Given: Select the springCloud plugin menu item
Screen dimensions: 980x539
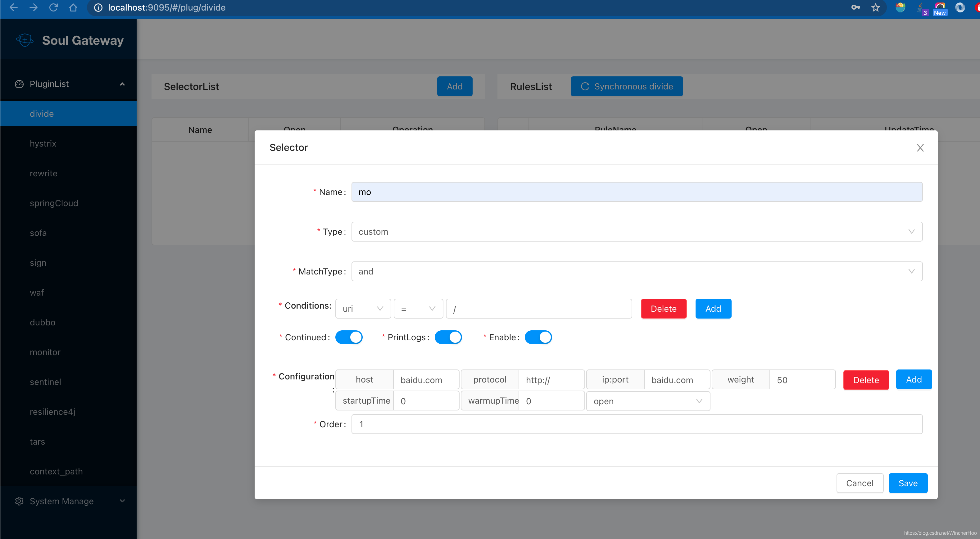Looking at the screenshot, I should coord(69,203).
